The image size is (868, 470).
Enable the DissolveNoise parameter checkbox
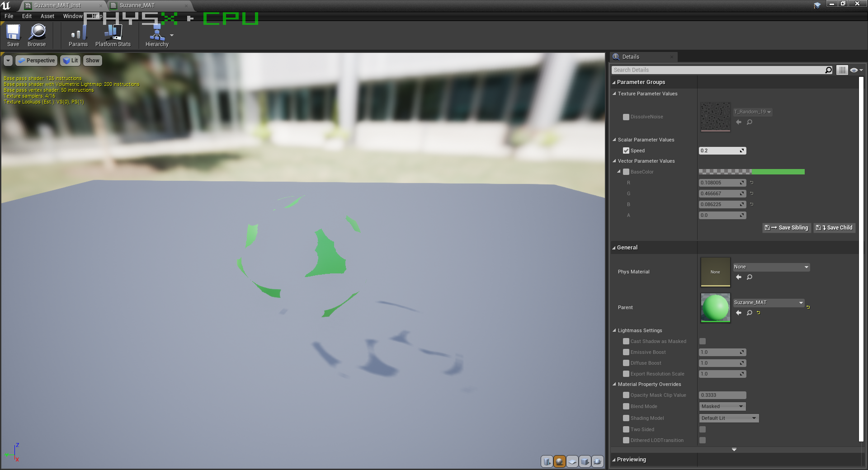(626, 117)
